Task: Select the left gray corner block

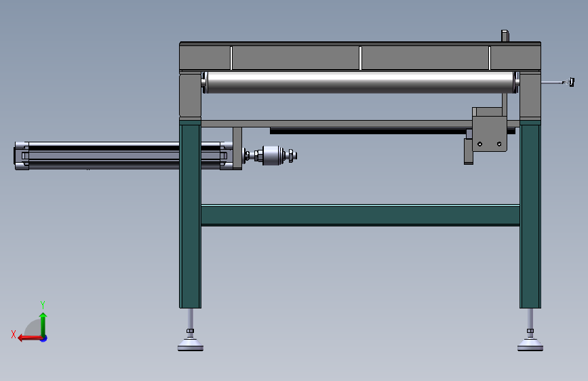Action: (x=190, y=96)
